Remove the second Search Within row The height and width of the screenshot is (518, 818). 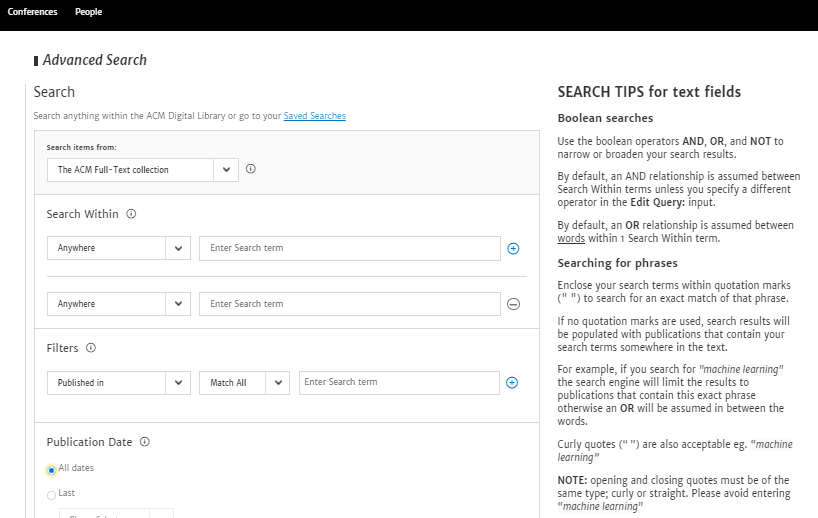coord(513,304)
